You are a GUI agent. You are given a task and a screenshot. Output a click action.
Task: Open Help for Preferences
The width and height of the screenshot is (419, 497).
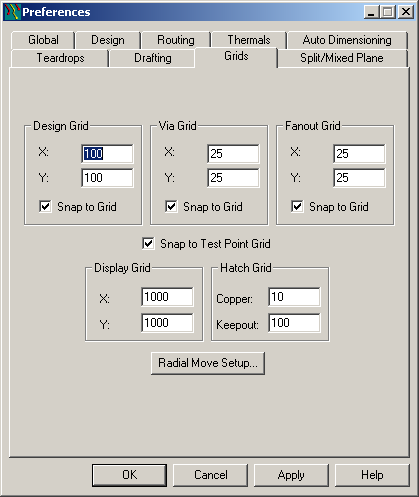pos(372,475)
